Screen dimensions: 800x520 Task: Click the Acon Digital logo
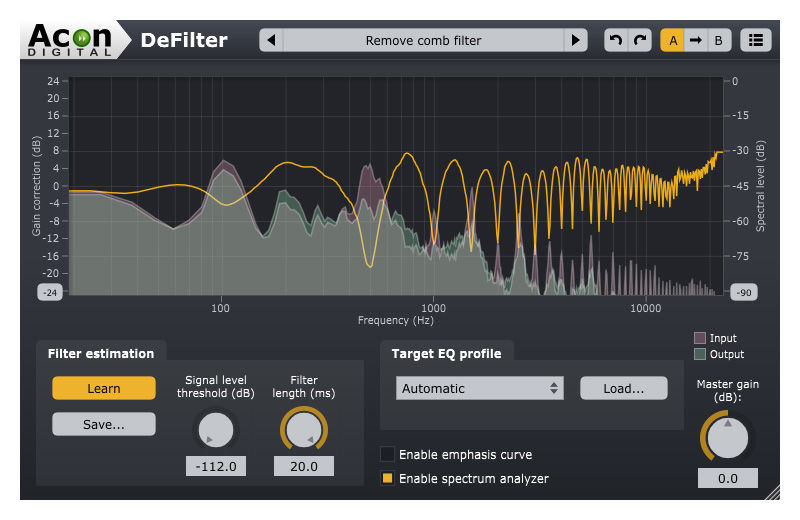tap(68, 40)
